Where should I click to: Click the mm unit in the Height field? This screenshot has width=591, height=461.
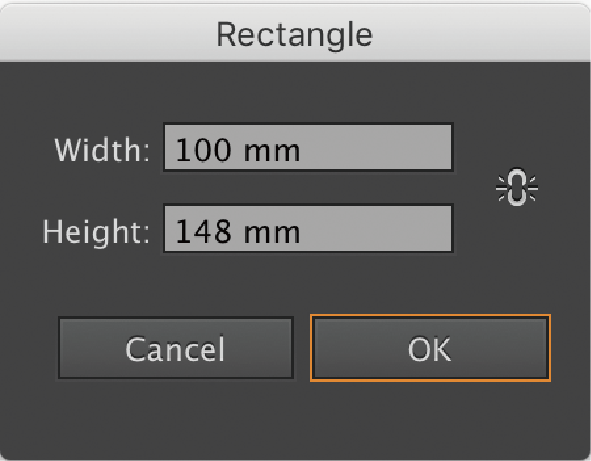pos(272,234)
